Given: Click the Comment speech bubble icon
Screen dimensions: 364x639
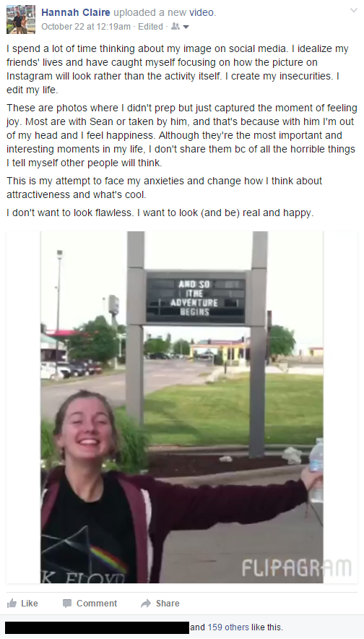Looking at the screenshot, I should click(x=67, y=604).
